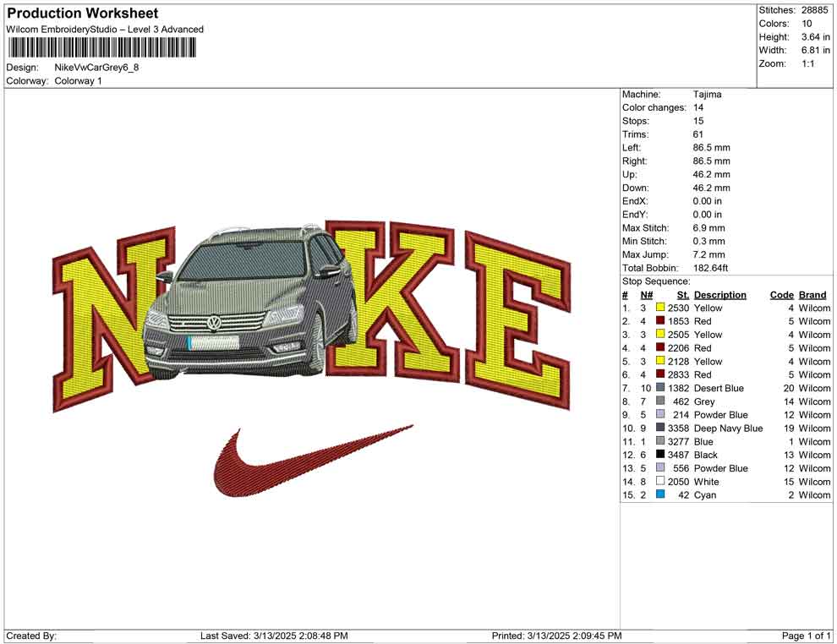Click the 'EndX:' label
The width and height of the screenshot is (837, 644).
click(x=635, y=200)
